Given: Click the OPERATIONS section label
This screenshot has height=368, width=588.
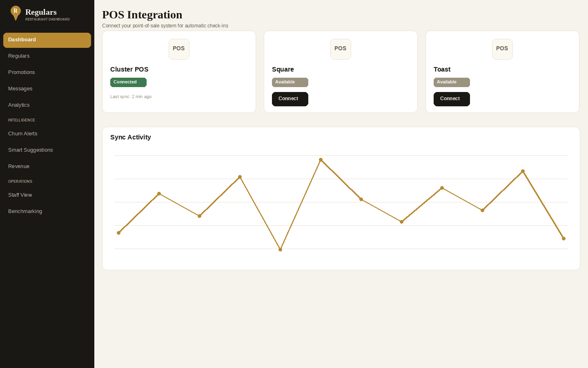Looking at the screenshot, I should click(20, 182).
